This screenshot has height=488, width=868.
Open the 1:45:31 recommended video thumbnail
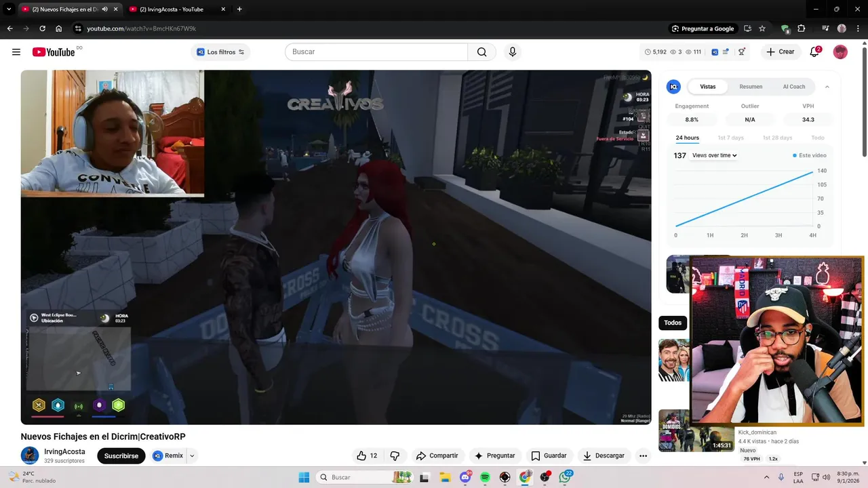coord(696,430)
